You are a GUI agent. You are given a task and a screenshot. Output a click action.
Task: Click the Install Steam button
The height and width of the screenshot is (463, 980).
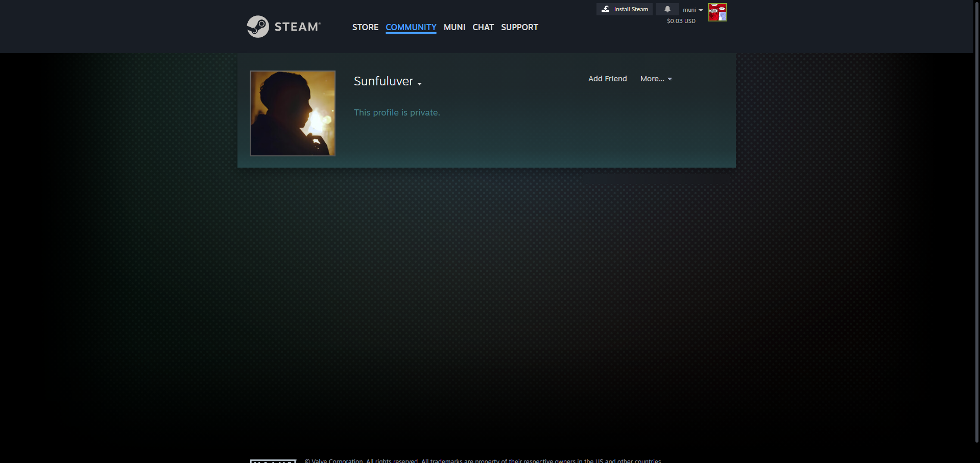pyautogui.click(x=625, y=9)
